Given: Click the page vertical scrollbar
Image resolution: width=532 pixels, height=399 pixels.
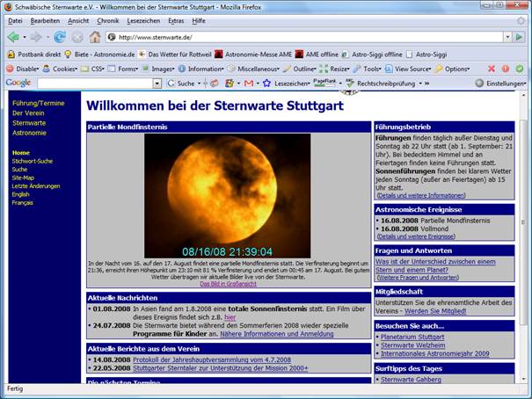Looking at the screenshot, I should pyautogui.click(x=523, y=222).
